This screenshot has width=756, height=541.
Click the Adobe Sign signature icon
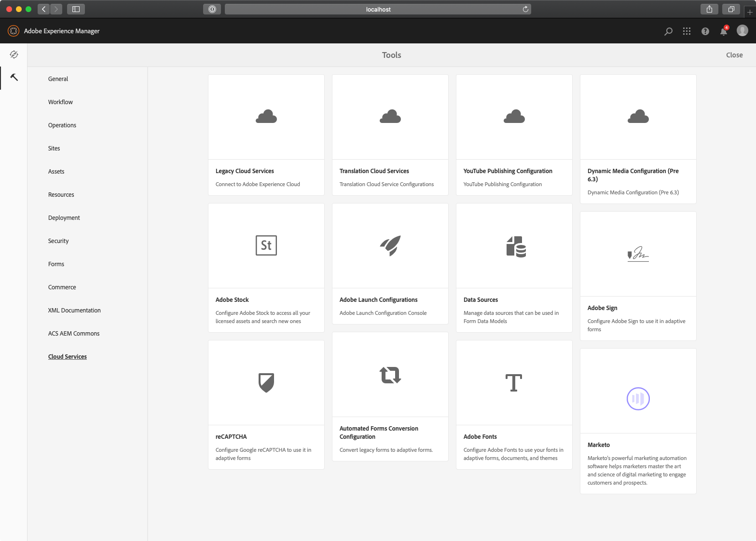[x=638, y=254]
